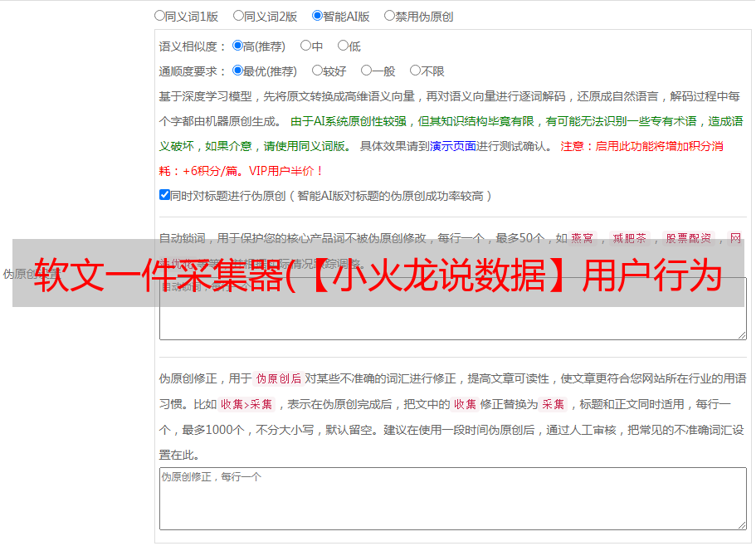Screen dimensions: 756x546
Task: Set 通顺度要求 to 较好
Action: click(x=317, y=71)
